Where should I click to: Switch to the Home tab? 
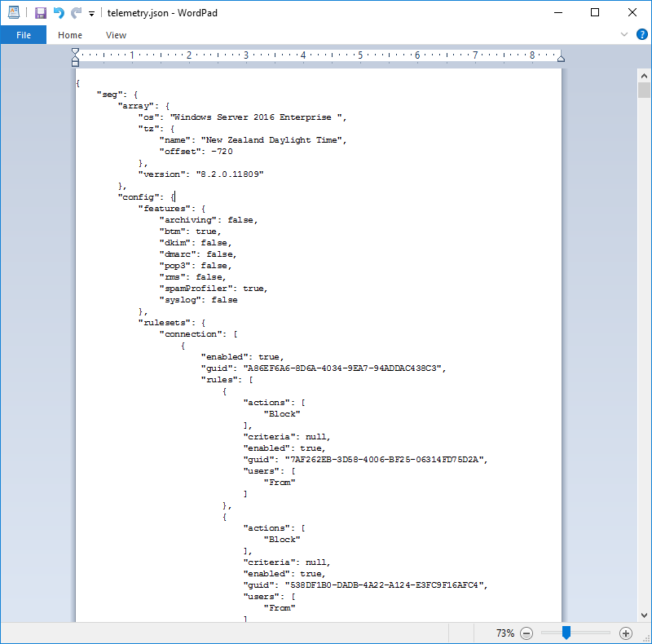(x=70, y=35)
